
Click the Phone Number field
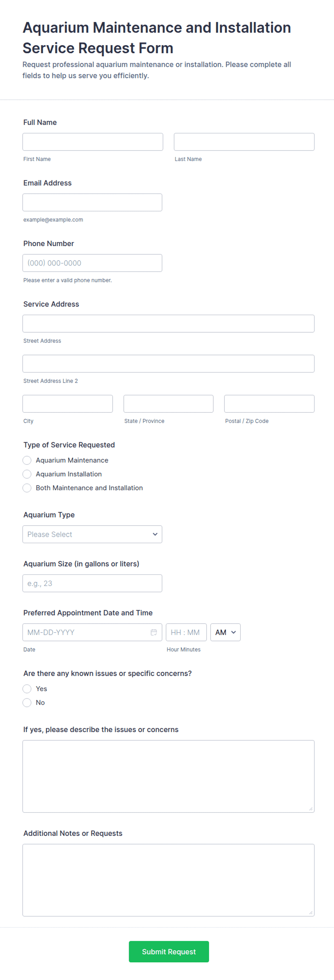92,263
